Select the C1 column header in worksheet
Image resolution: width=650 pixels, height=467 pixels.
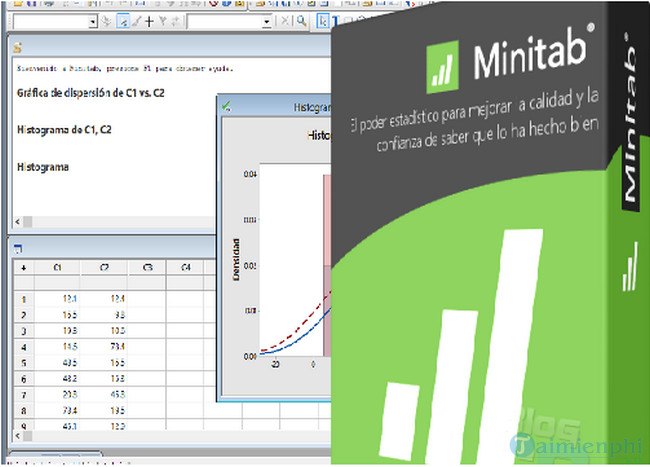click(x=57, y=267)
